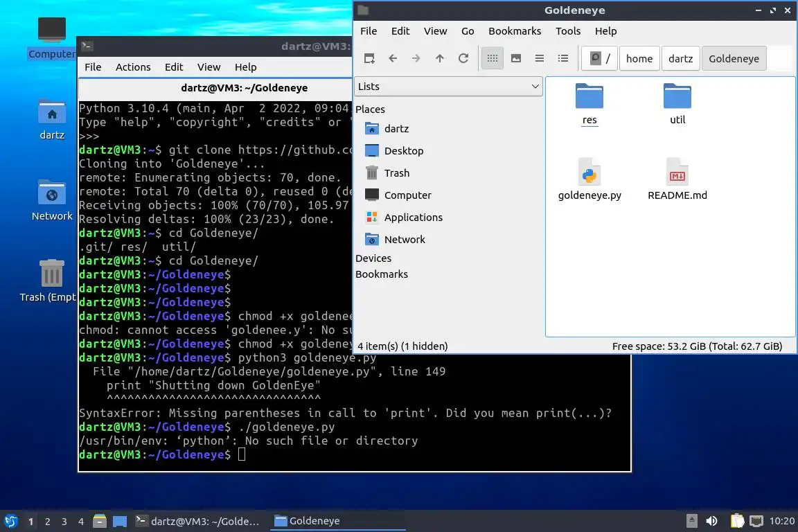Select Trash in Places sidebar
Viewport: 798px width, 532px height.
pyautogui.click(x=388, y=173)
